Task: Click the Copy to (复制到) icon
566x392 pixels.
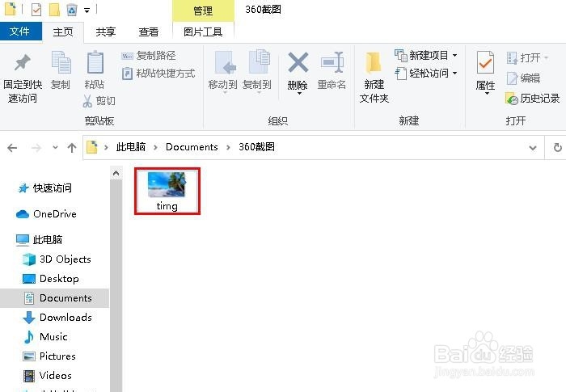Action: click(259, 62)
